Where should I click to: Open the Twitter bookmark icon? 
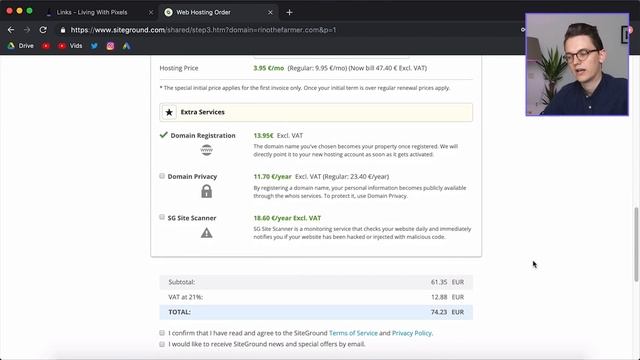(94, 46)
